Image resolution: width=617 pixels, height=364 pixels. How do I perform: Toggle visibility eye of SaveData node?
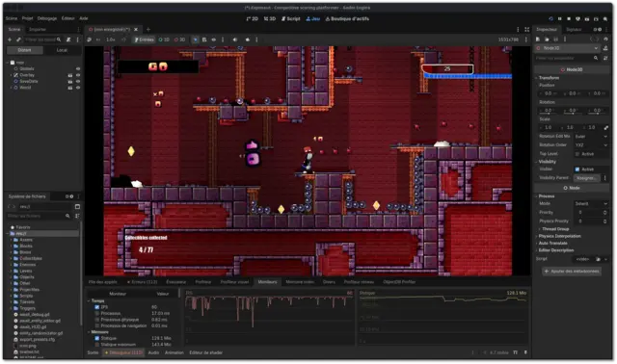78,81
